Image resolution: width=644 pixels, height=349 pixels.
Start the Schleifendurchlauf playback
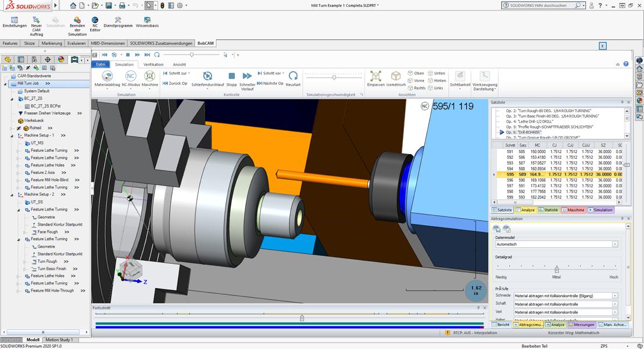pyautogui.click(x=207, y=79)
